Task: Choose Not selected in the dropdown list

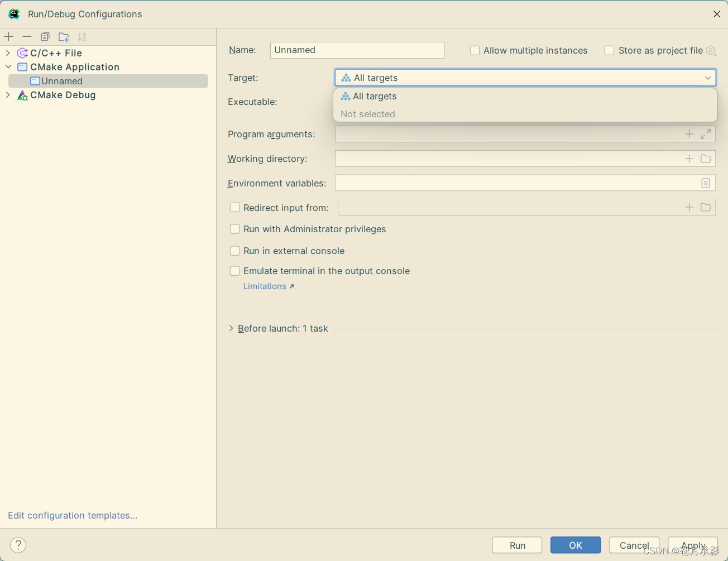Action: click(525, 114)
